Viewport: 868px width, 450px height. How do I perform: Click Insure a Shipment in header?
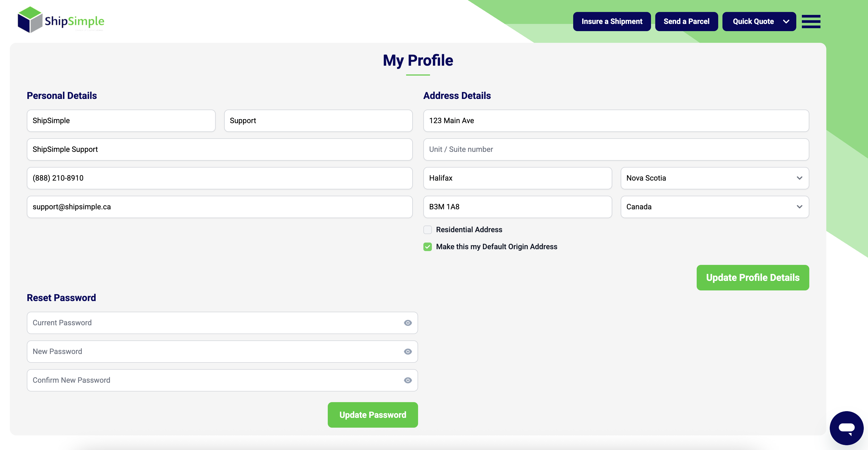pyautogui.click(x=612, y=22)
